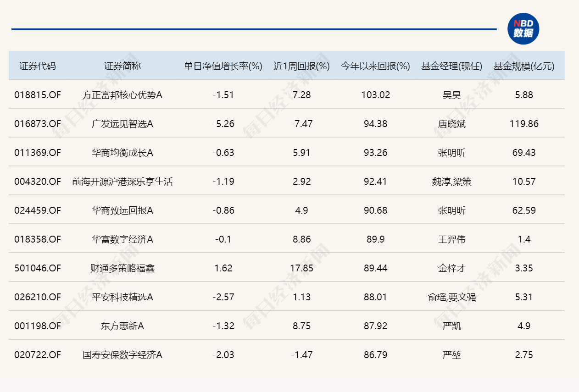Image resolution: width=579 pixels, height=392 pixels.
Task: Select fund name 财通多策略福鑫
Action: (122, 268)
